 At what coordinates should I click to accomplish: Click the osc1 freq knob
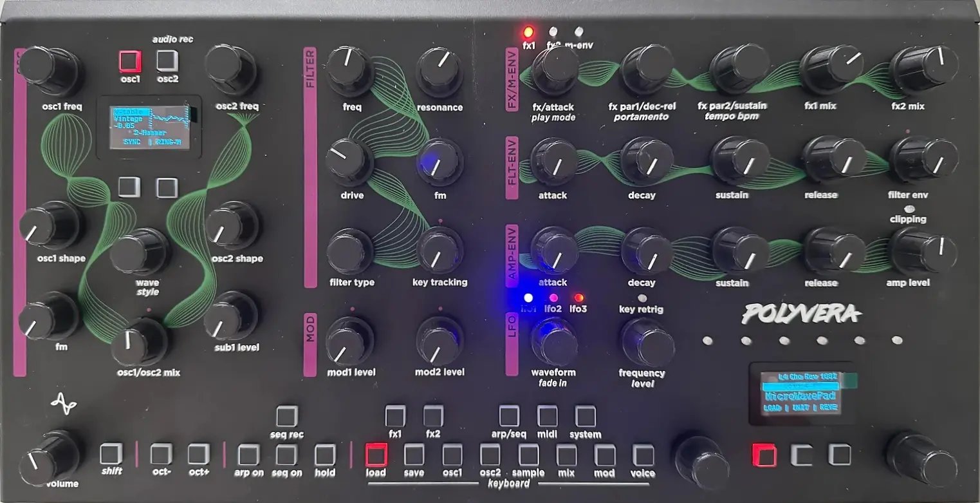50,72
